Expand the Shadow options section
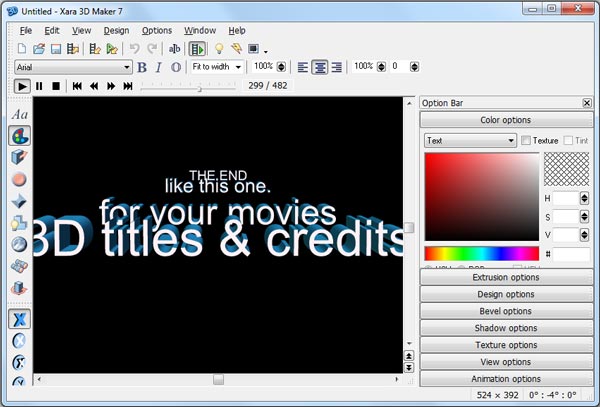 click(506, 328)
